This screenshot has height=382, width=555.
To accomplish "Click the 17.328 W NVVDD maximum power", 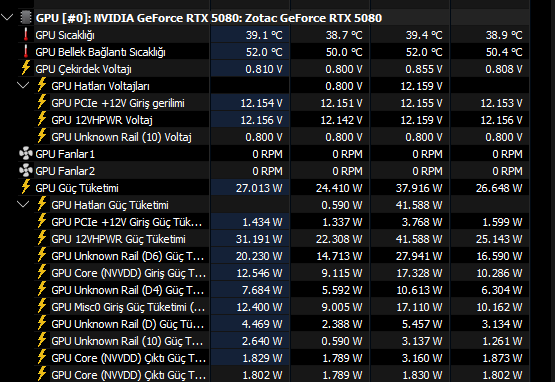I will point(419,273).
